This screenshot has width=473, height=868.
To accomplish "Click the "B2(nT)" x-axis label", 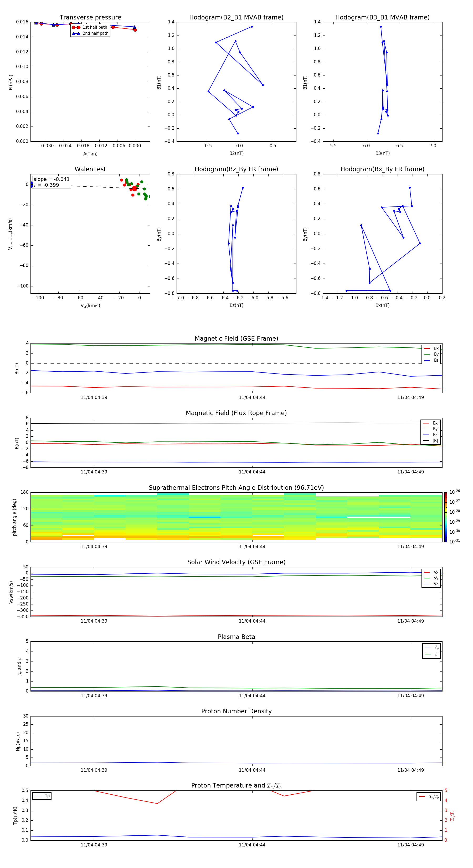I will tap(236, 153).
